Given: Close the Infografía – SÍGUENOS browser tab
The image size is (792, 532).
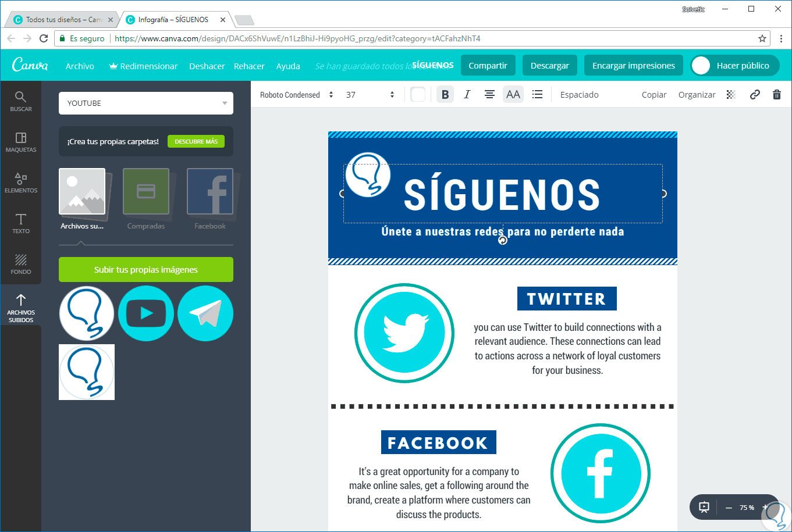Looking at the screenshot, I should (x=222, y=20).
